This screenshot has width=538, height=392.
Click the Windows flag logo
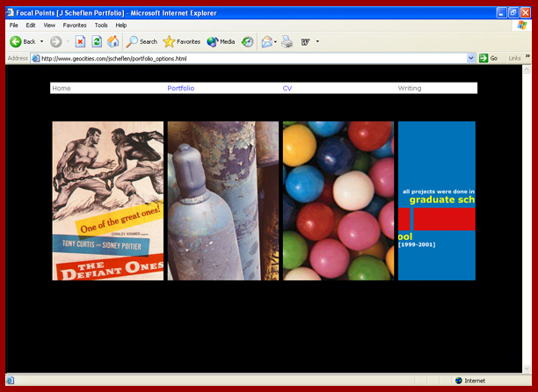[x=522, y=25]
